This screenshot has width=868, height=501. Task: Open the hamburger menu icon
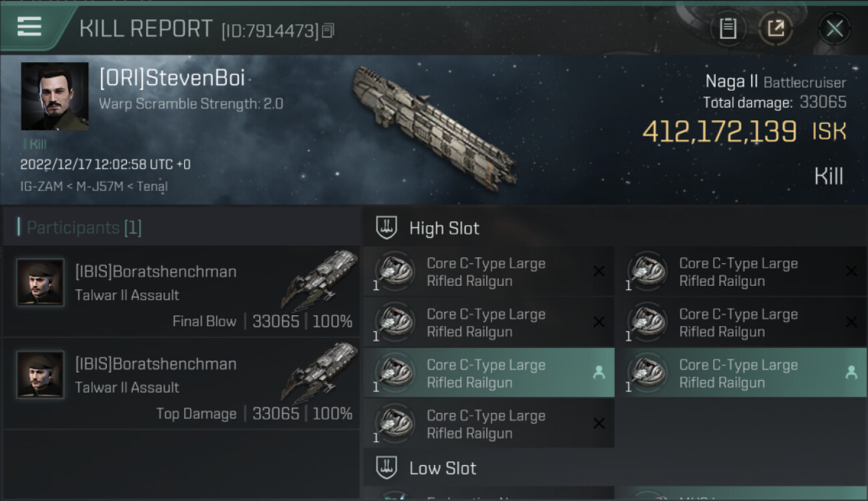coord(29,27)
